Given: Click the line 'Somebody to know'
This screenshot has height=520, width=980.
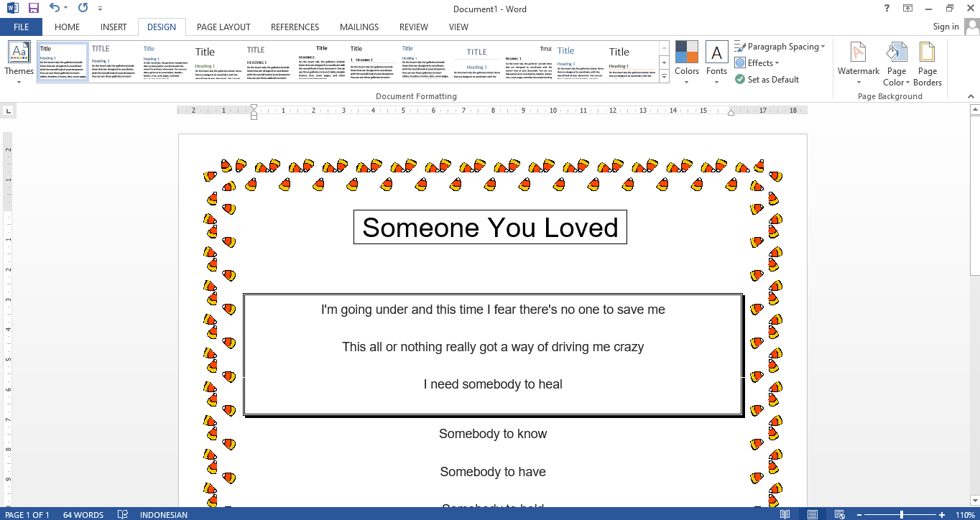Looking at the screenshot, I should tap(493, 434).
